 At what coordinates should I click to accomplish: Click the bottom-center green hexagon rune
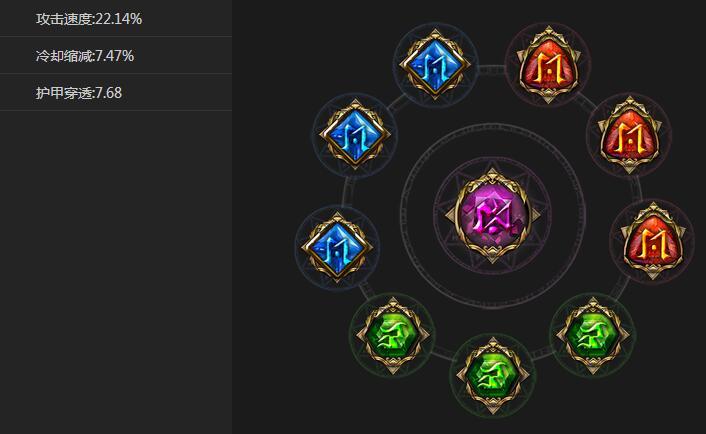point(493,375)
